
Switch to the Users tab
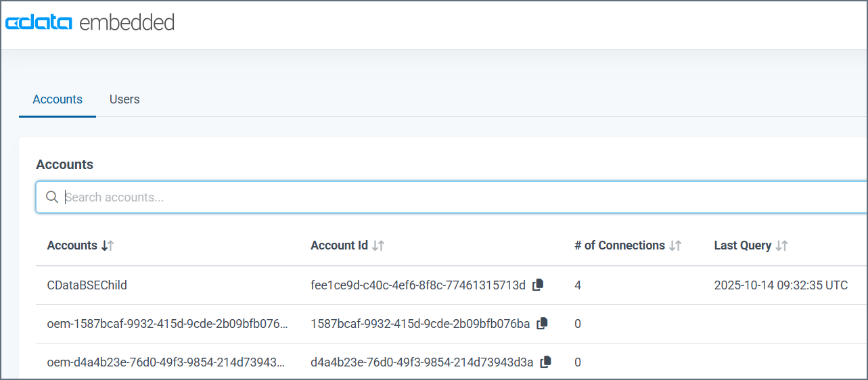pos(124,99)
